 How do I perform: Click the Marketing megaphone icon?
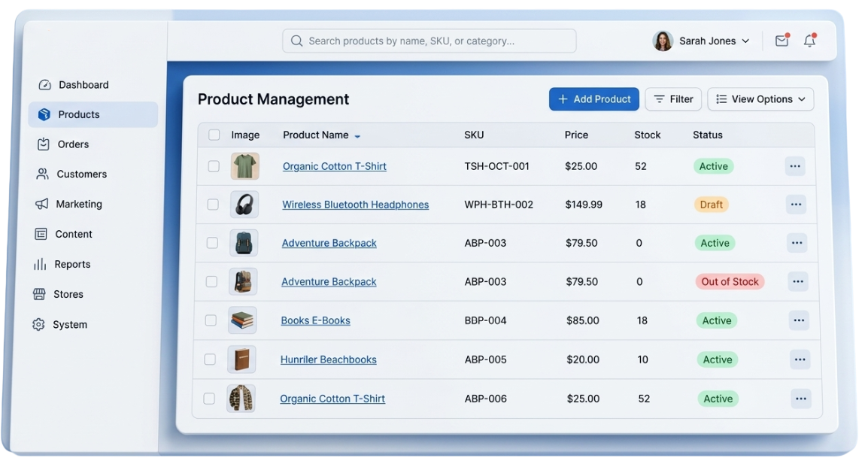44,204
